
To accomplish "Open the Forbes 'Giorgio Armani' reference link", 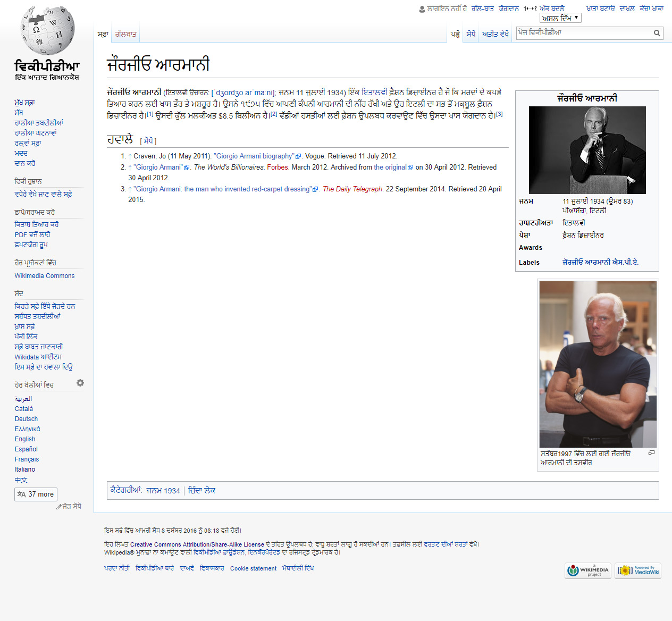I will click(x=162, y=167).
